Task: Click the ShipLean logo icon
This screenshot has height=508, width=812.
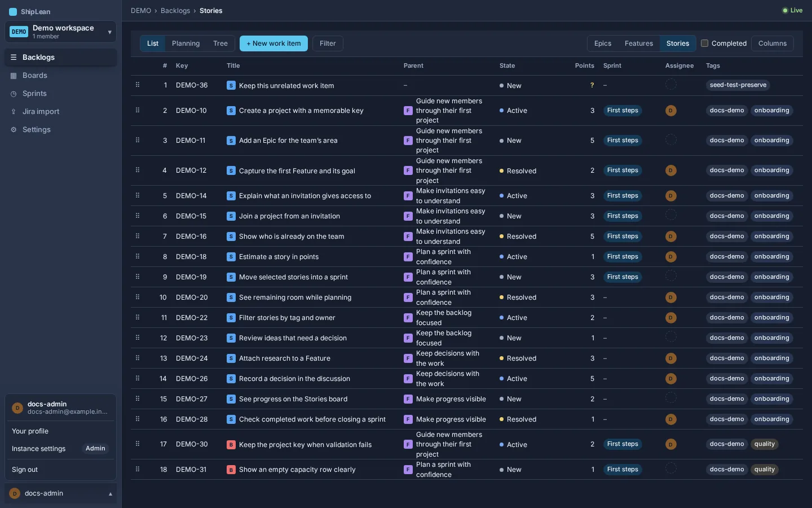Action: [13, 12]
